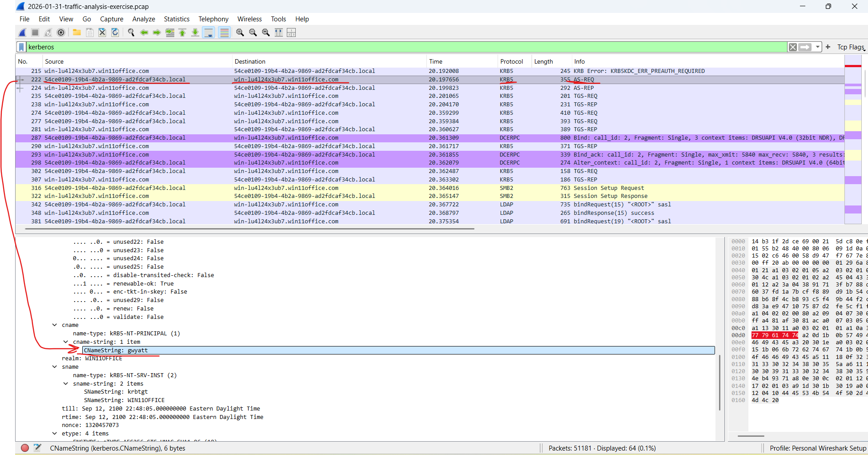Open expert information from status bar
The width and height of the screenshot is (868, 455).
[x=25, y=448]
